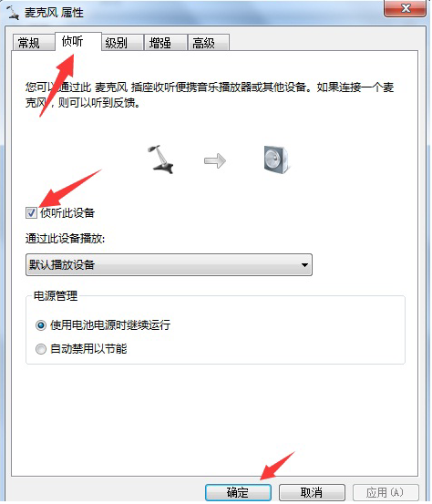The height and width of the screenshot is (504, 432).
Task: Select 使用电池电源时继续运行 radio option
Action: click(41, 325)
